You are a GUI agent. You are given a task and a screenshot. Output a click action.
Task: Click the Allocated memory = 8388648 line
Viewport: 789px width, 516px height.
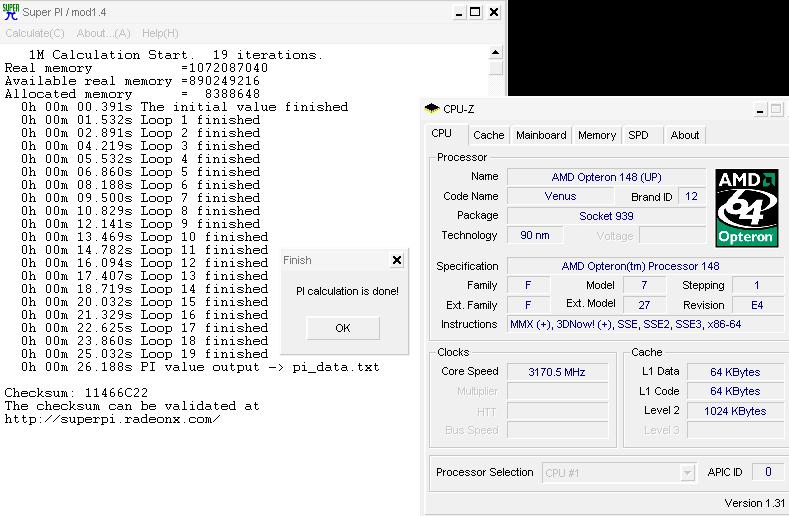(x=132, y=94)
